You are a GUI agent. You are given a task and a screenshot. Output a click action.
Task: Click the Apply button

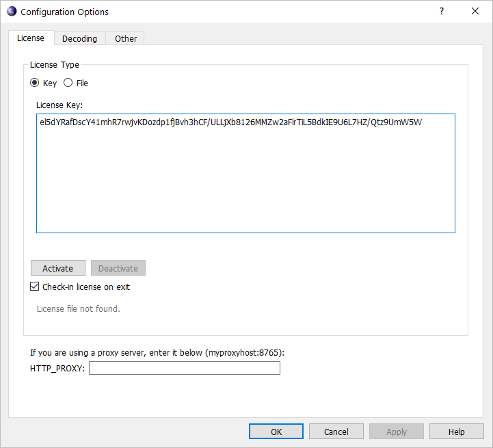[396, 432]
